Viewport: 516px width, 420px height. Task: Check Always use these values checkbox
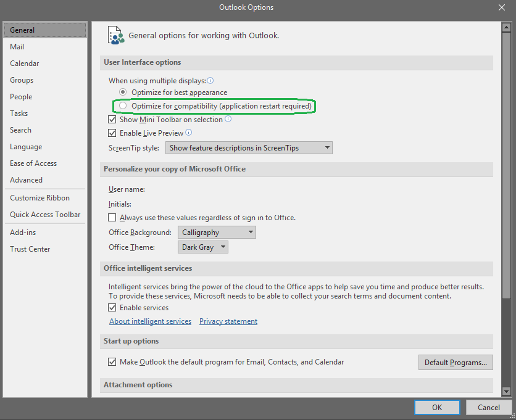pos(112,217)
